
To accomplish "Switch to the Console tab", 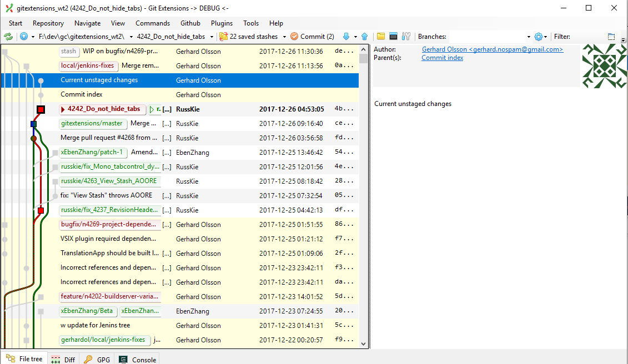I will pyautogui.click(x=137, y=358).
